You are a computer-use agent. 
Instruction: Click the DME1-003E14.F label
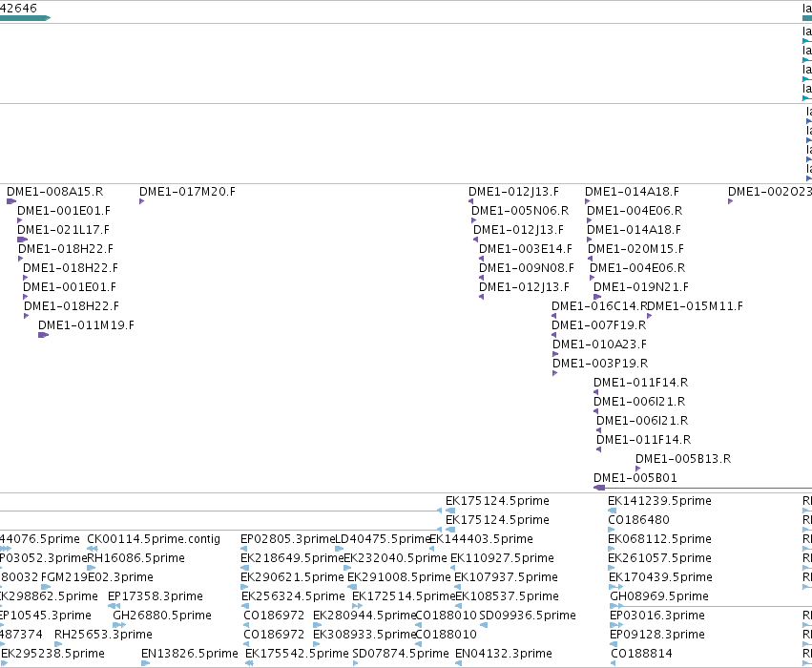click(x=526, y=248)
